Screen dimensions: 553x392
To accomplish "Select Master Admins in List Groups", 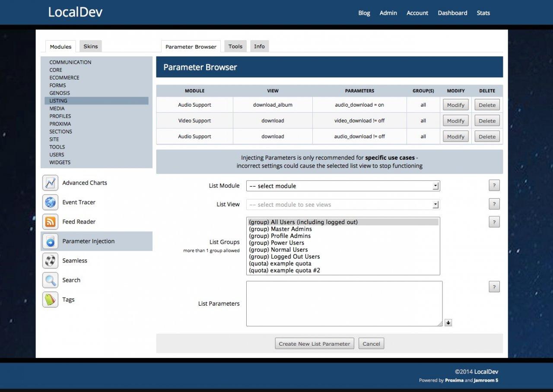I will pyautogui.click(x=280, y=229).
